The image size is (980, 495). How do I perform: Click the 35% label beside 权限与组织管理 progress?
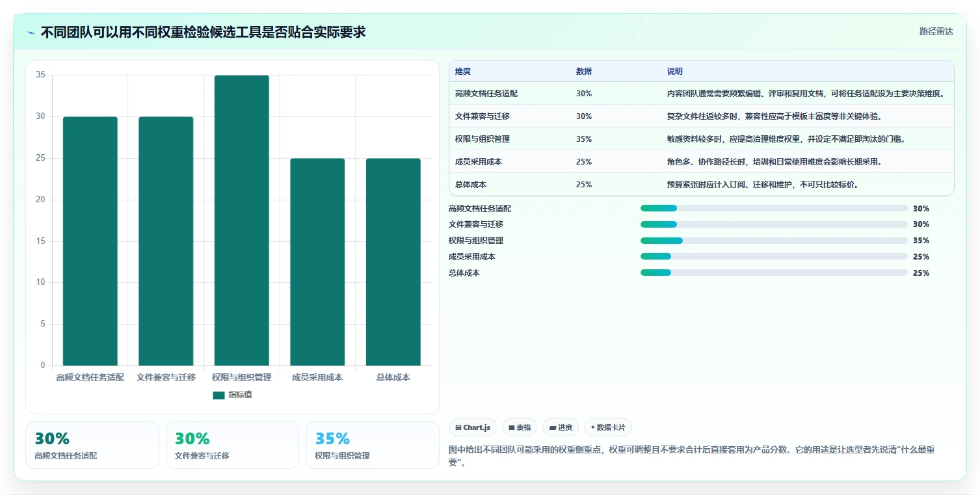[921, 241]
